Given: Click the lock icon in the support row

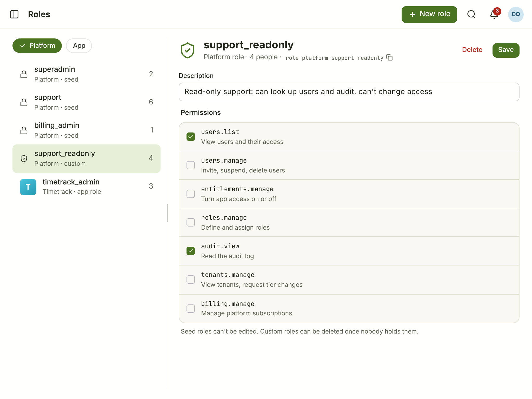Looking at the screenshot, I should [24, 102].
